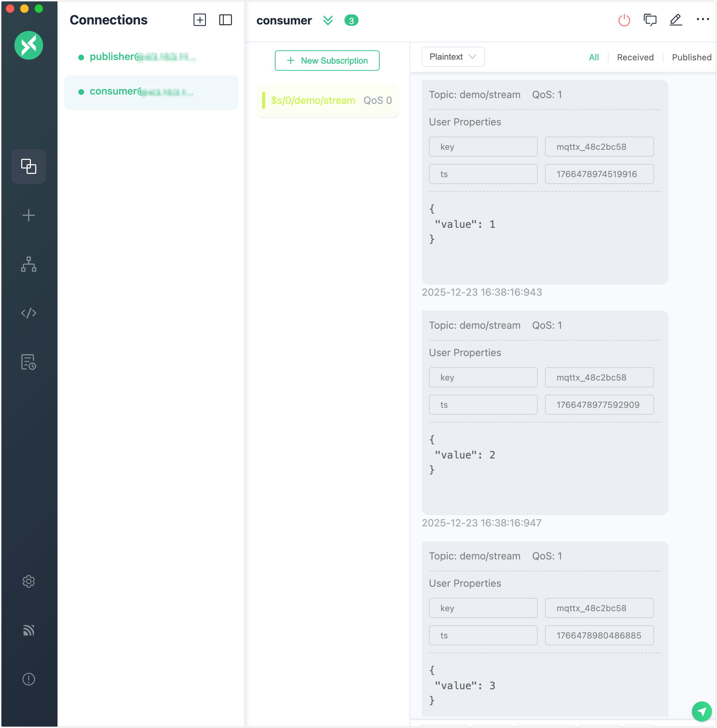The image size is (717, 728).
Task: Switch to the Published messages tab
Action: tap(691, 57)
